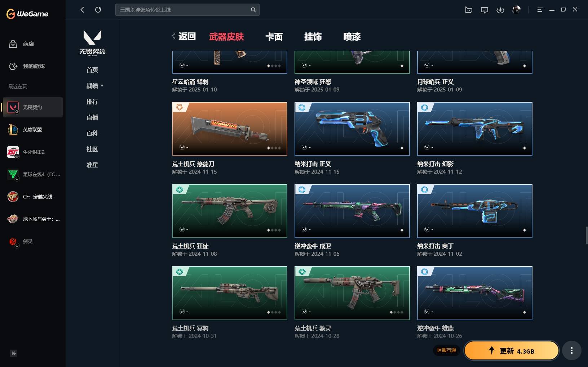Switch to the 喷漆 tab
Image resolution: width=588 pixels, height=367 pixels.
[352, 37]
